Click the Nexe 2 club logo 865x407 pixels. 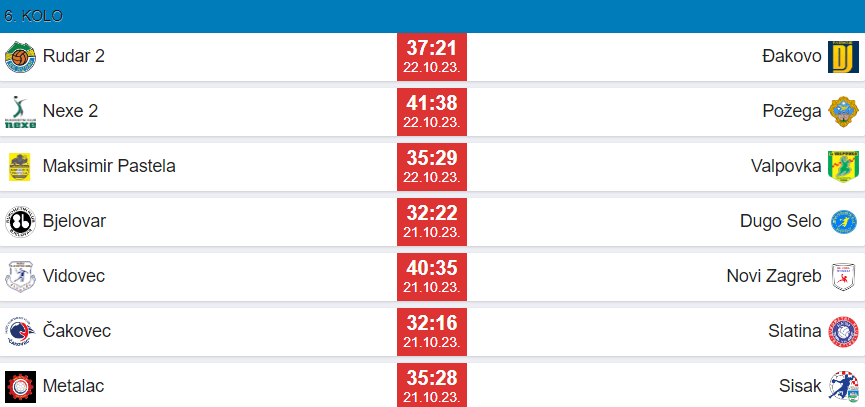tap(20, 112)
